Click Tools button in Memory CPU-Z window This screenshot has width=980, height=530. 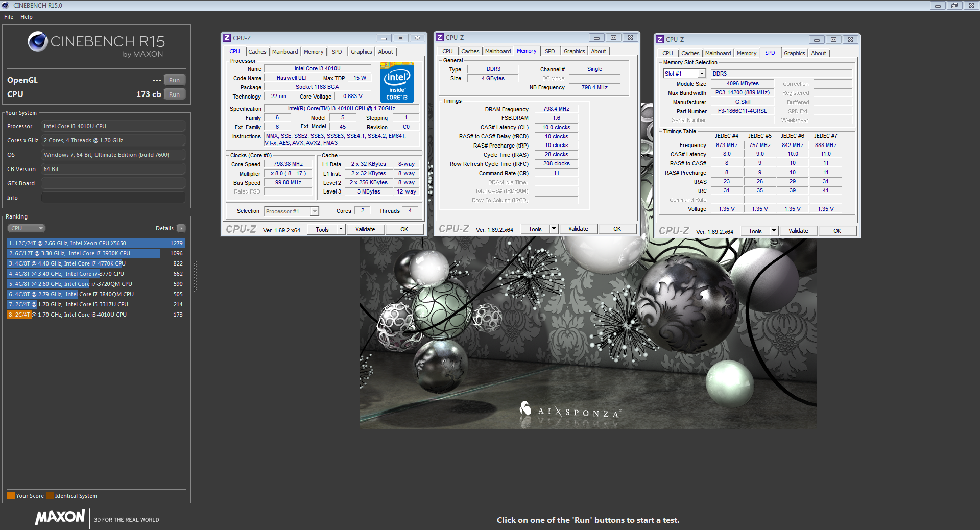point(535,229)
